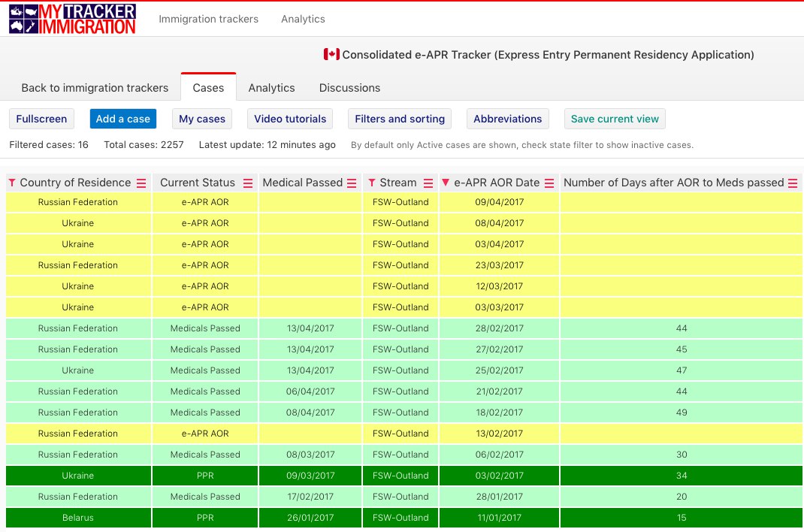Open e-APR AOR Date column menu
The width and height of the screenshot is (804, 532).
[549, 183]
